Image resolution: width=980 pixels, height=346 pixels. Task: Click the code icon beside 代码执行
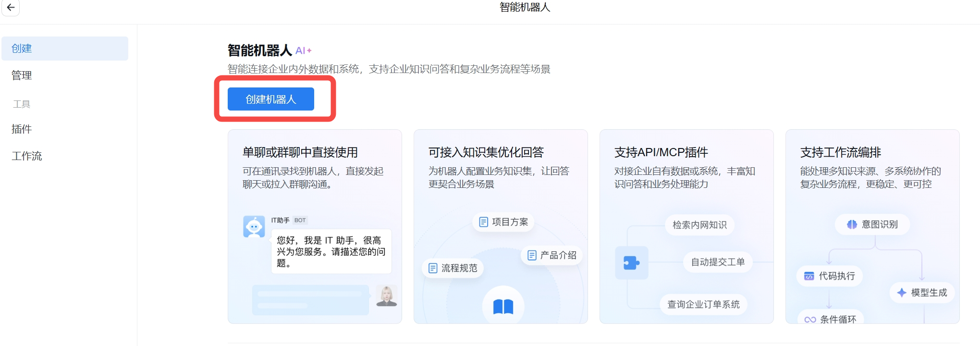[x=809, y=276]
